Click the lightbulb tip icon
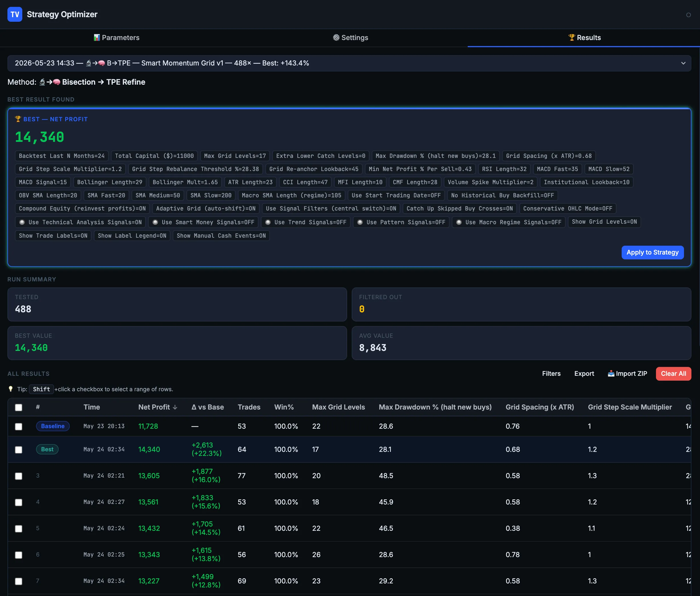 coord(11,389)
